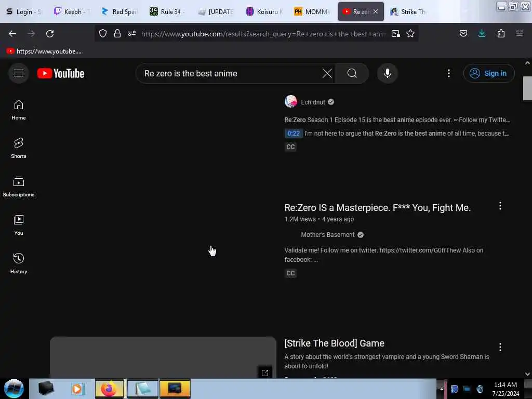
Task: Click the page vertical scrollbar thumb
Action: 527,88
